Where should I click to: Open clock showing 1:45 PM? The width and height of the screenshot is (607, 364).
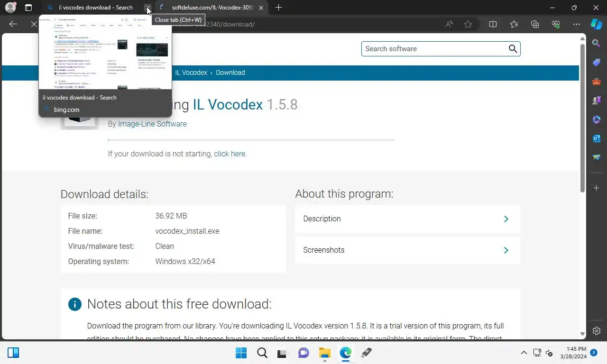click(x=573, y=353)
